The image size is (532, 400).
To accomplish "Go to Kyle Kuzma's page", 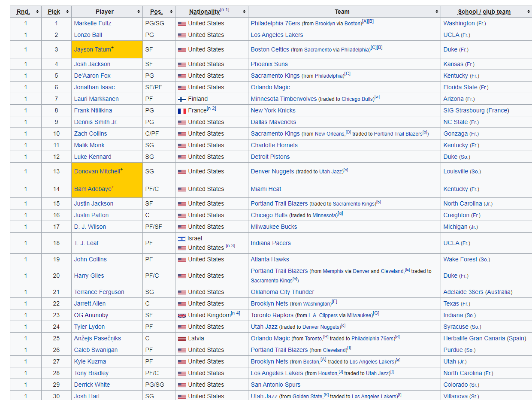I will tap(90, 361).
